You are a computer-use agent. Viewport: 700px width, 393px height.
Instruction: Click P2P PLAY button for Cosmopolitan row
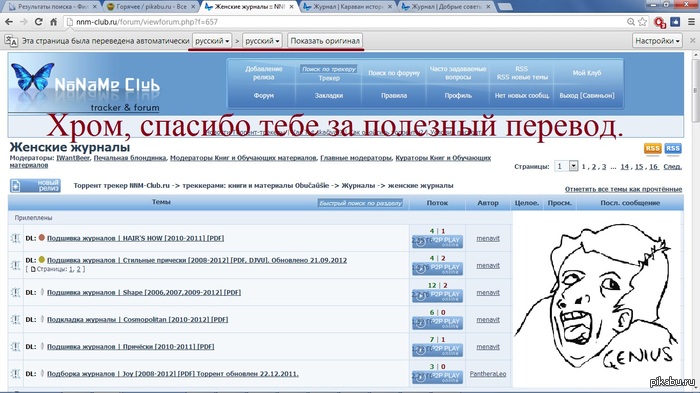click(438, 322)
